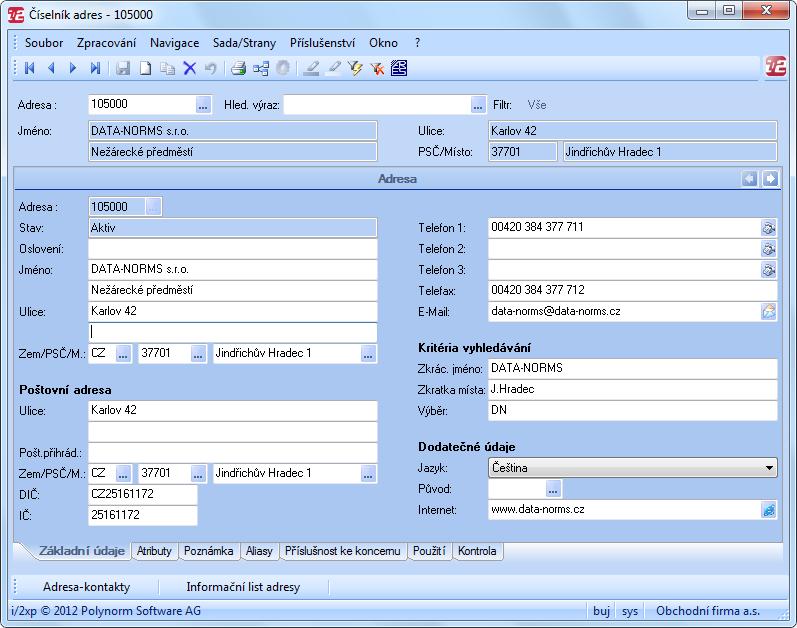Open the Soubor menu
Screen dimensions: 797x628
(44, 43)
